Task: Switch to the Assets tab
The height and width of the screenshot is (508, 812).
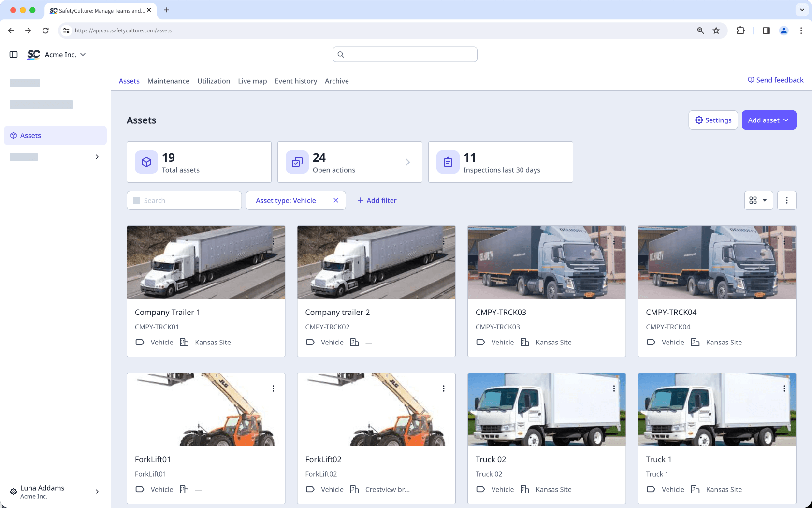Action: click(129, 81)
